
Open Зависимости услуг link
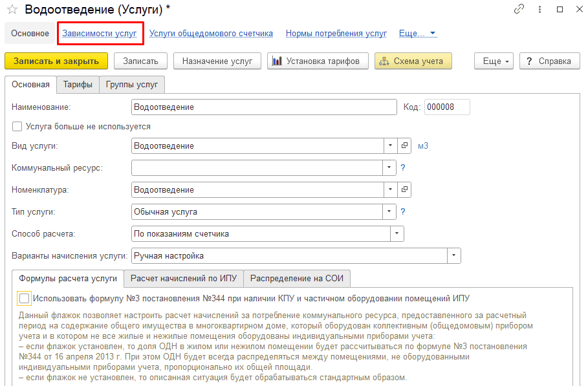coord(100,34)
